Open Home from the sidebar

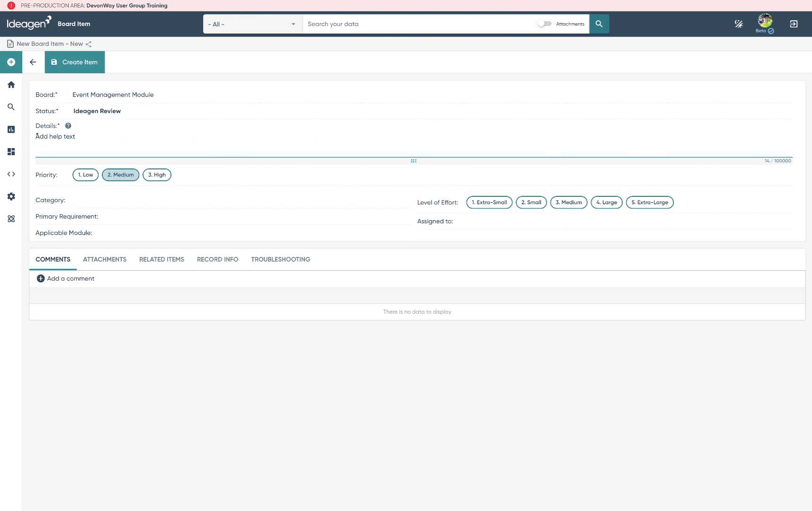pyautogui.click(x=11, y=85)
